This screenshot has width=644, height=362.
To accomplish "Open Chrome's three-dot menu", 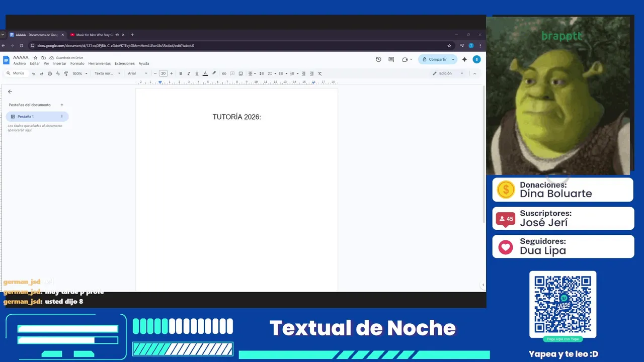I will pyautogui.click(x=480, y=46).
